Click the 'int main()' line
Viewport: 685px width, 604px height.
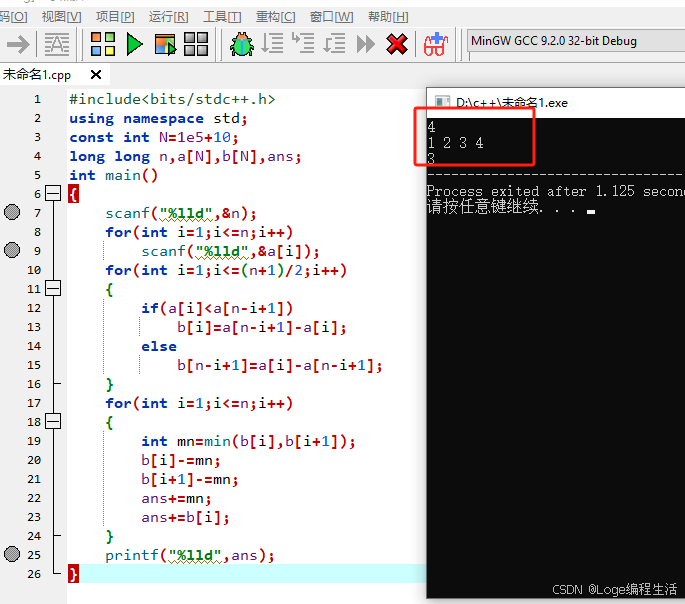click(113, 176)
